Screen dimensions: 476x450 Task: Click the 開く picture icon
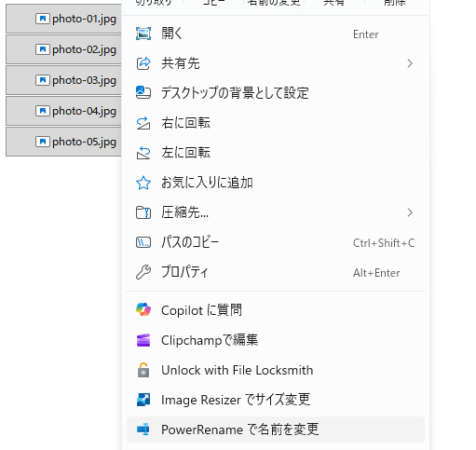[143, 34]
